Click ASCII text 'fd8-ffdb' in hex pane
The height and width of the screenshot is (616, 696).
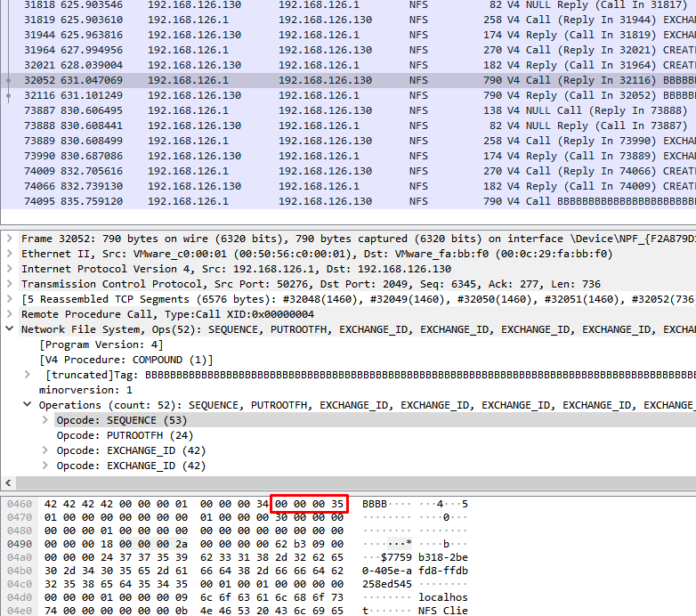(443, 571)
